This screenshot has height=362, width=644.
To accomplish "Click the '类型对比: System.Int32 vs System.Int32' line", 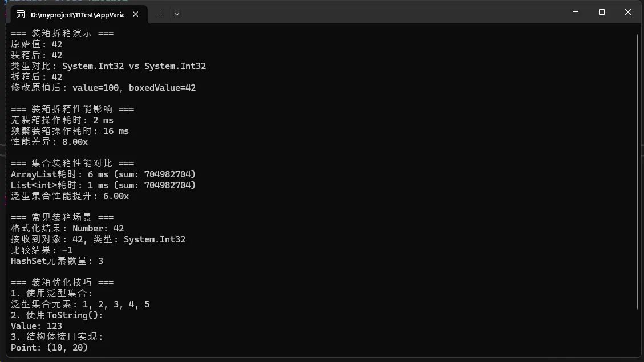I will pos(108,66).
